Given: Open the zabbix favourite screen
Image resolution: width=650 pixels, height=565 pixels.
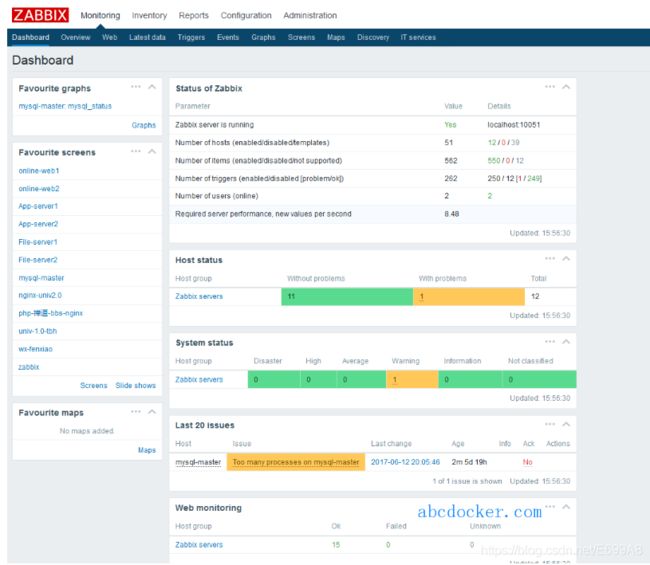Looking at the screenshot, I should pos(29,367).
